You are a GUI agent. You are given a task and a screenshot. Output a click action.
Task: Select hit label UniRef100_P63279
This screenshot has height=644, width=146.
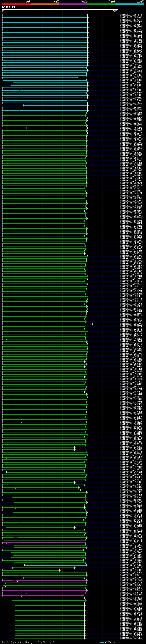click(131, 145)
